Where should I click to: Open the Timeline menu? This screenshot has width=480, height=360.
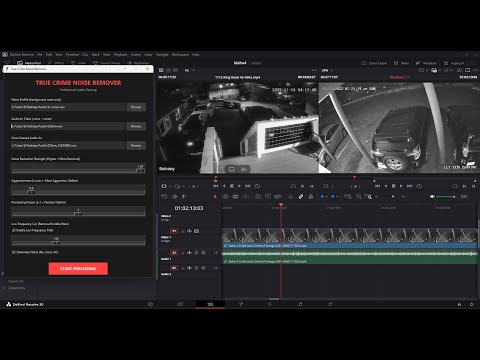tap(72, 54)
